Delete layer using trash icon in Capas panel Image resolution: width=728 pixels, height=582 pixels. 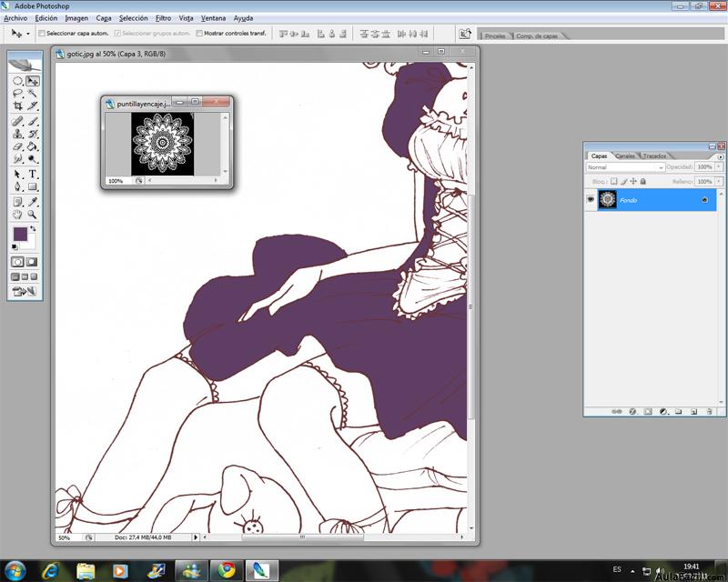coord(709,412)
